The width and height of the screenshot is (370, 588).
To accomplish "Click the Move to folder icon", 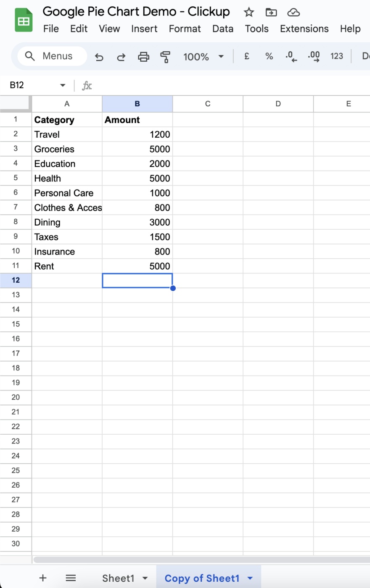I will pyautogui.click(x=271, y=12).
